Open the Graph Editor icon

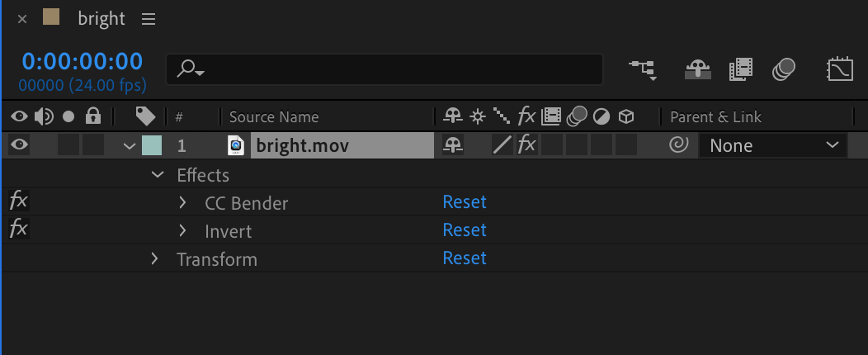tap(840, 69)
